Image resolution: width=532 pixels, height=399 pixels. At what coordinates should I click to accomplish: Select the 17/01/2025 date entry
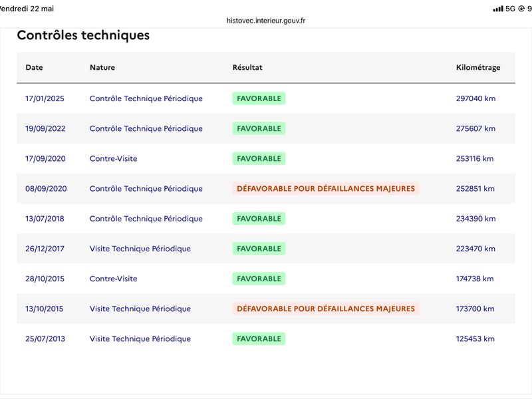point(45,98)
